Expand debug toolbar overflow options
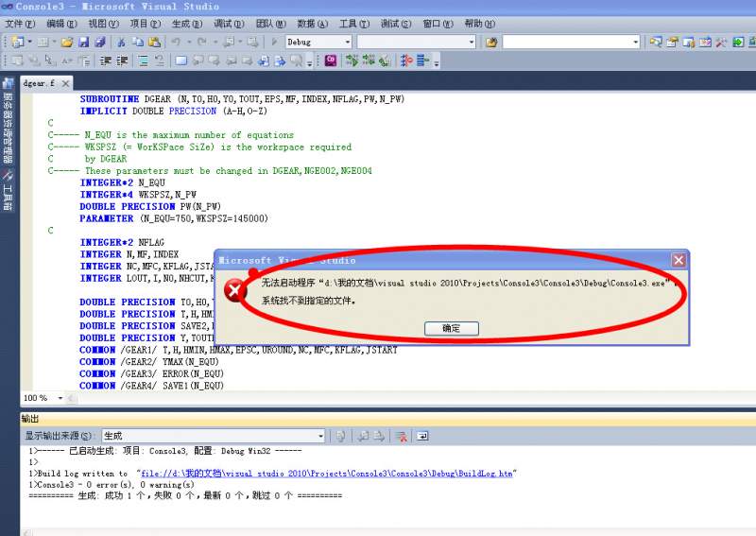 (436, 62)
